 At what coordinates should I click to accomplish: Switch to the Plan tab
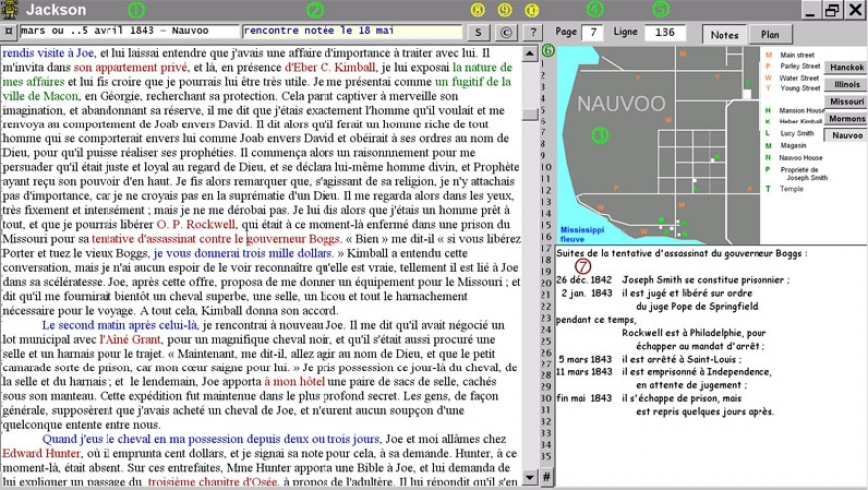[770, 34]
